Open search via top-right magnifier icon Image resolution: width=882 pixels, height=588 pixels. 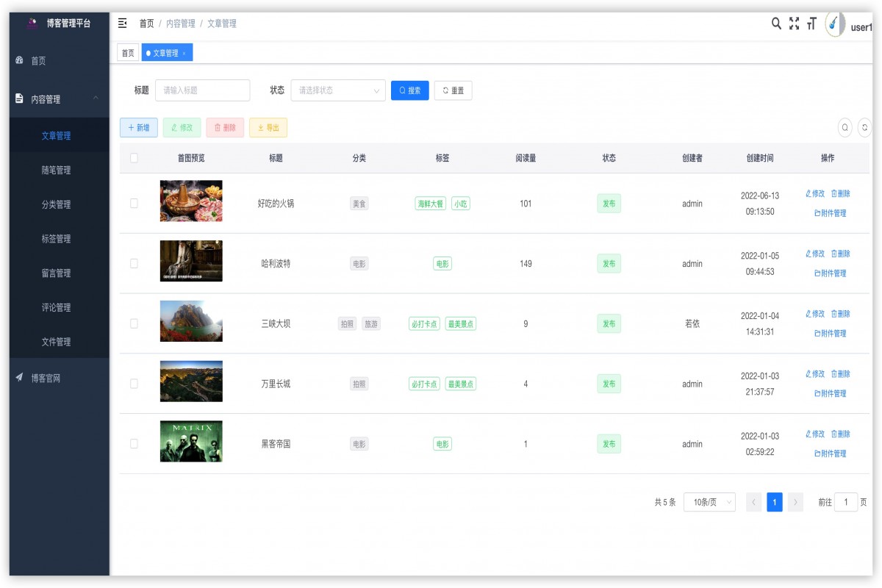coord(776,24)
